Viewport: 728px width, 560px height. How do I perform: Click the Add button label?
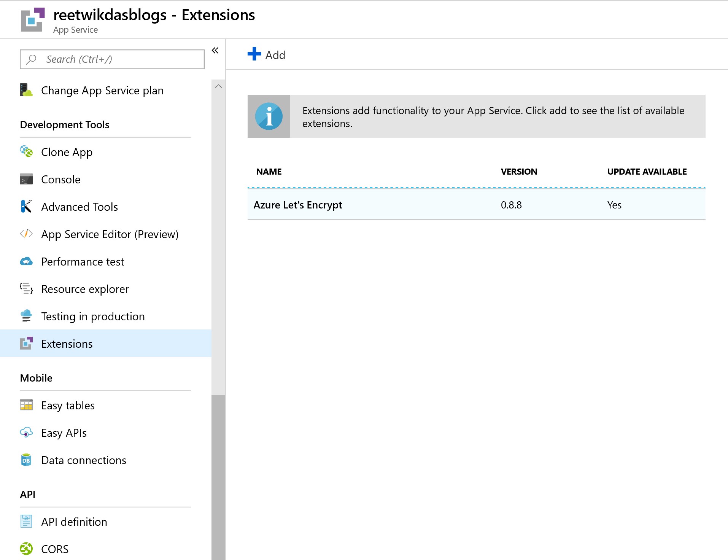coord(275,55)
